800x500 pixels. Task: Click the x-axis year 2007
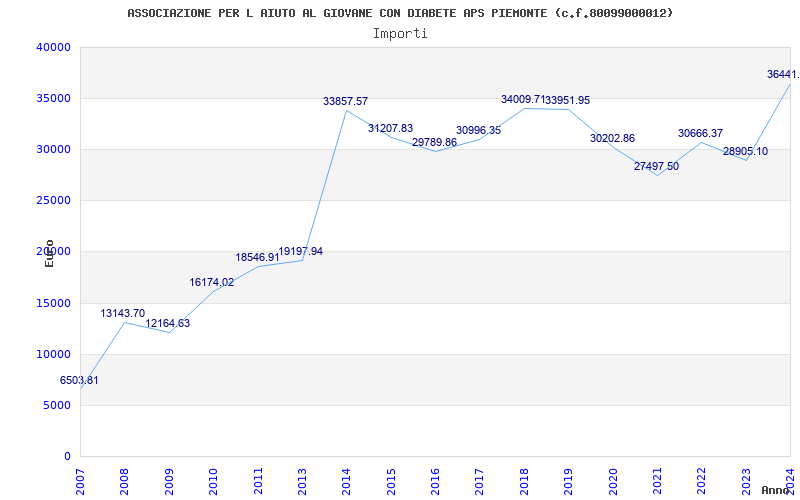point(80,481)
